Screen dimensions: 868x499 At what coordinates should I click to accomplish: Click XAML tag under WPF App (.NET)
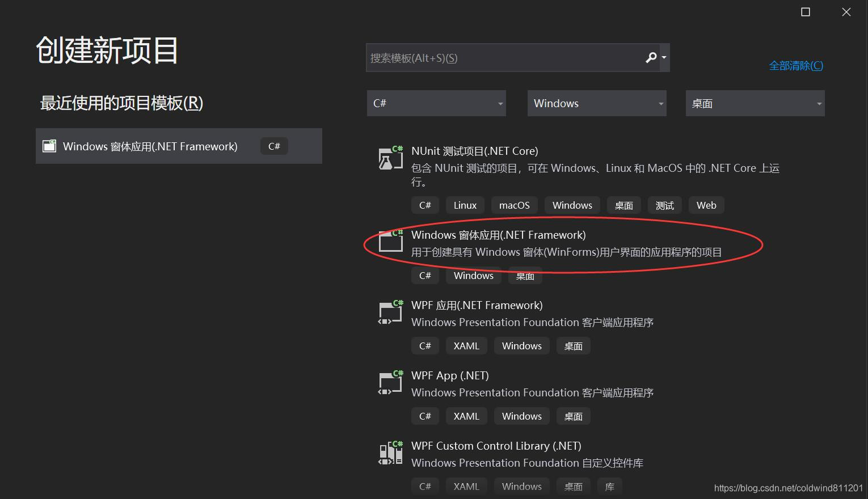[466, 416]
